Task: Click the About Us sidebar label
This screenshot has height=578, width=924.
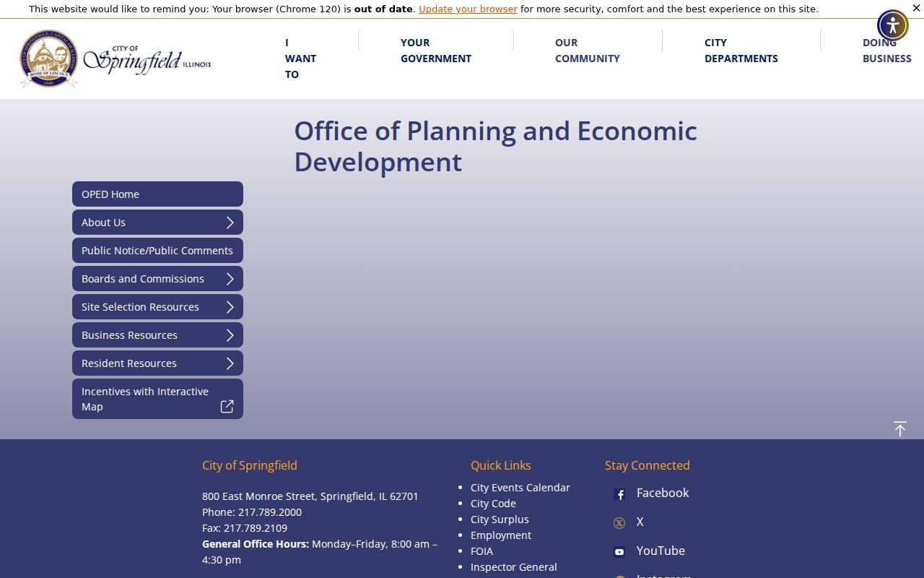Action: pyautogui.click(x=103, y=223)
